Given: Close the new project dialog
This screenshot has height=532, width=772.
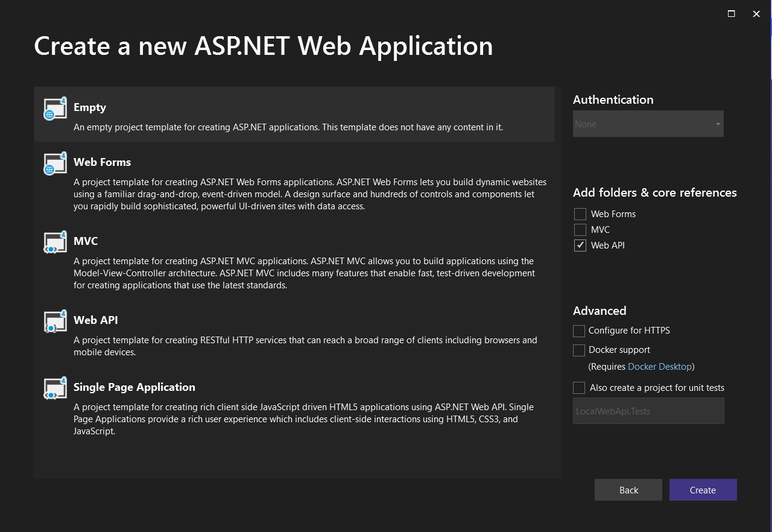Looking at the screenshot, I should coord(756,14).
